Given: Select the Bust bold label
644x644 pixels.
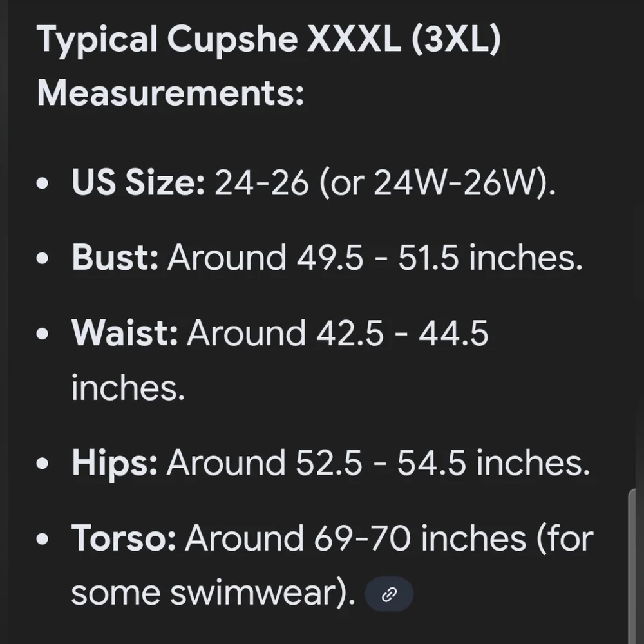Looking at the screenshot, I should click(115, 258).
